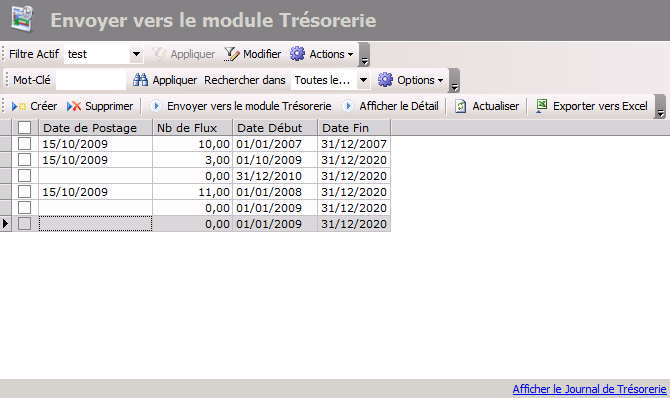Click the Rechercher dans label
670x398 pixels.
pos(245,80)
